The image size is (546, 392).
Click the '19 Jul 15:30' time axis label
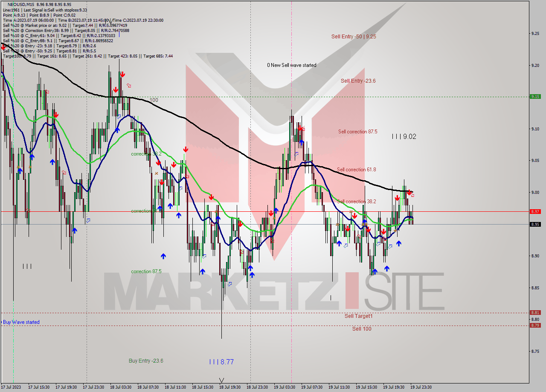[x=366, y=387]
